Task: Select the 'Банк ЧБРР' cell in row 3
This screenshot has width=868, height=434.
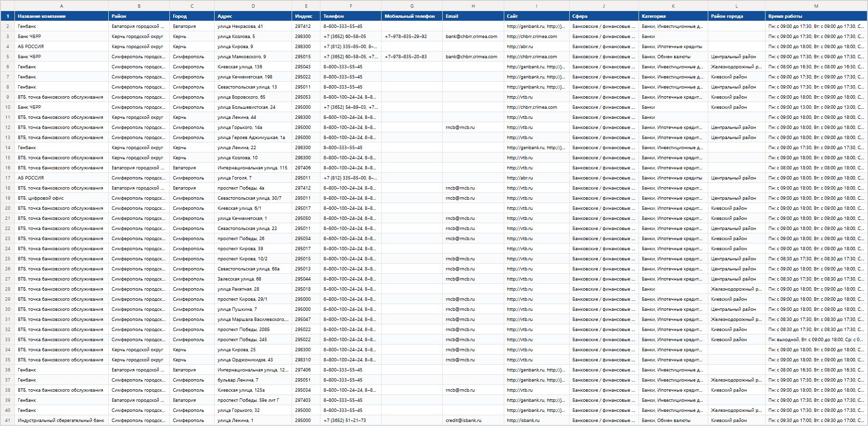Action: pyautogui.click(x=62, y=37)
